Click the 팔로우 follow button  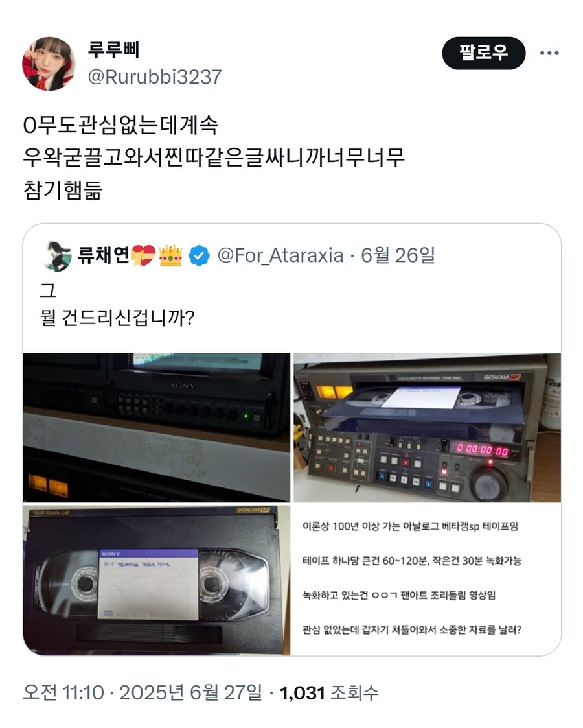(x=484, y=53)
